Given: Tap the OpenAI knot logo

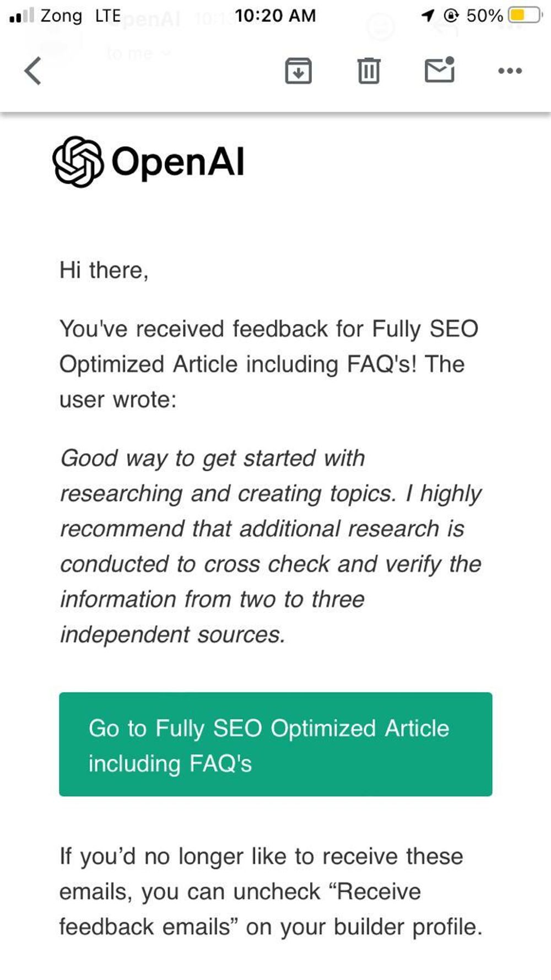Looking at the screenshot, I should coord(78,162).
